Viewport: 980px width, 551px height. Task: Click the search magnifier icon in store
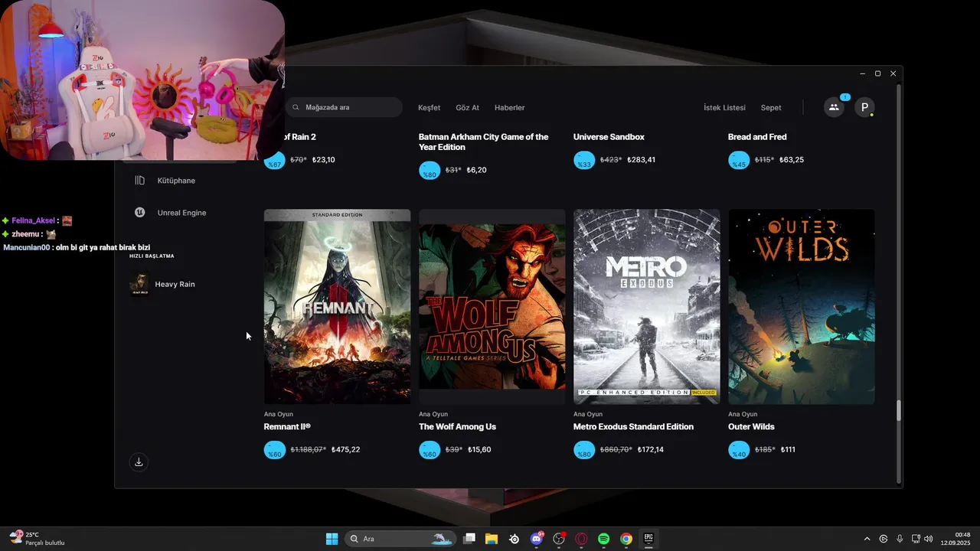(296, 107)
